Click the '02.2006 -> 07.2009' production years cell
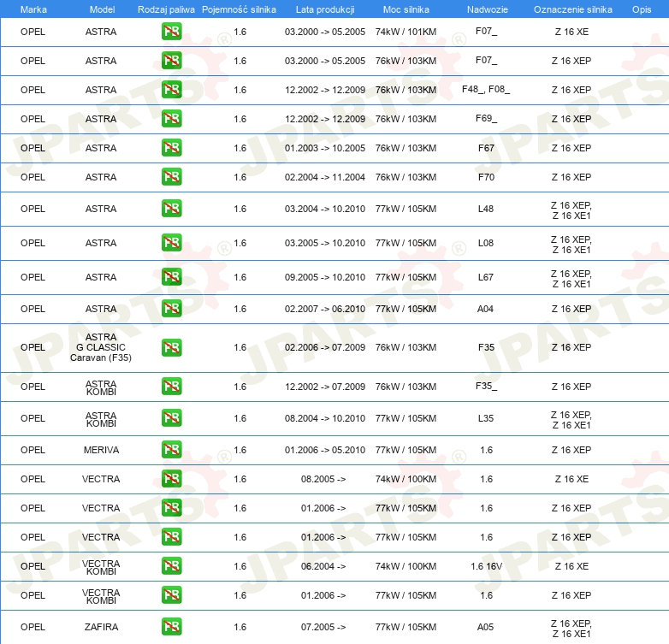The height and width of the screenshot is (644, 669). coord(325,347)
